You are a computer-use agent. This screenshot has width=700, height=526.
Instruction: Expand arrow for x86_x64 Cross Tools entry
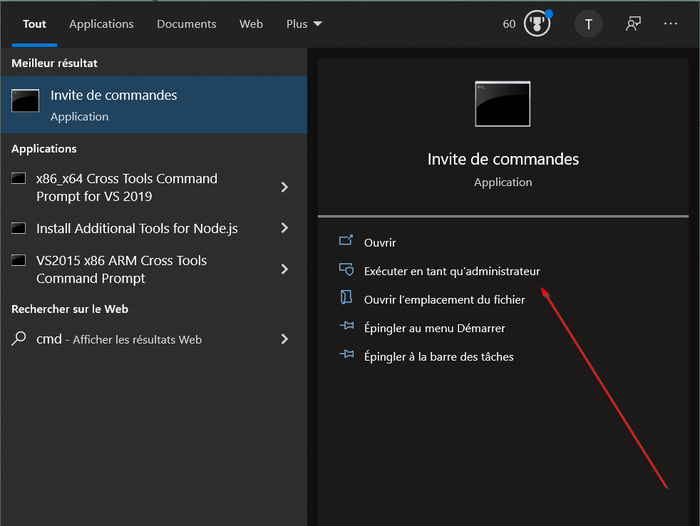coord(284,187)
